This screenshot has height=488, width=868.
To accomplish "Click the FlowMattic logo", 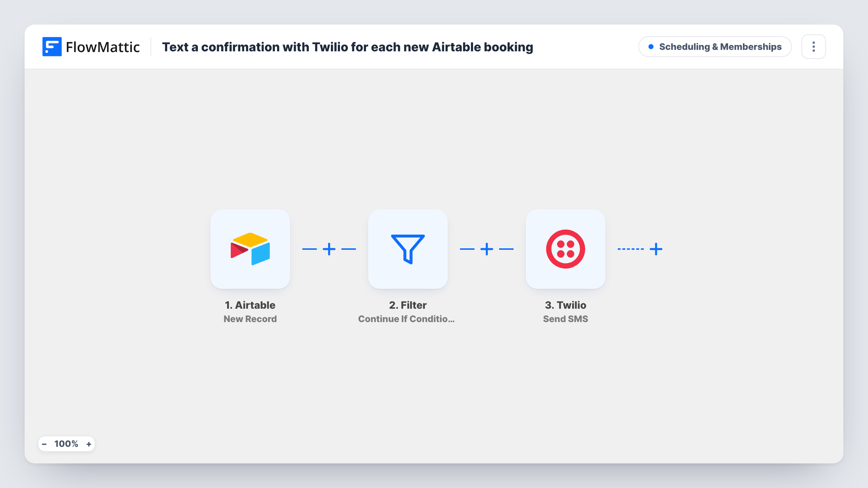I will pos(91,47).
